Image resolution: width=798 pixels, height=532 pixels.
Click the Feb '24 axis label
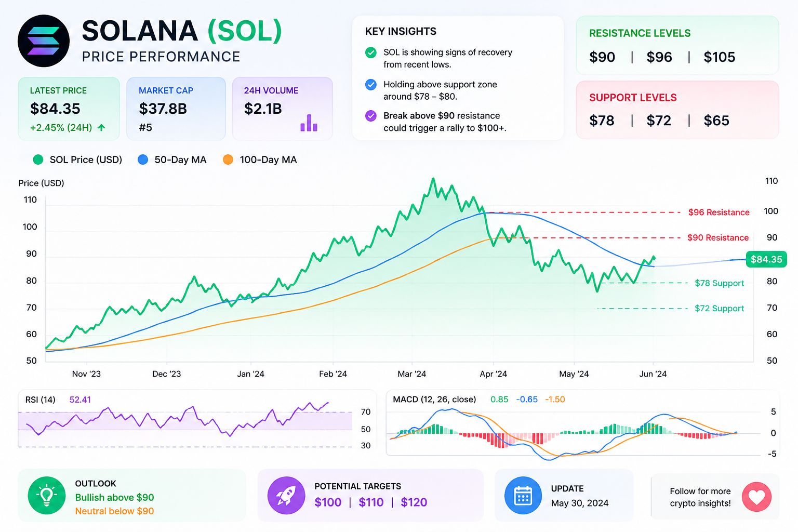333,374
